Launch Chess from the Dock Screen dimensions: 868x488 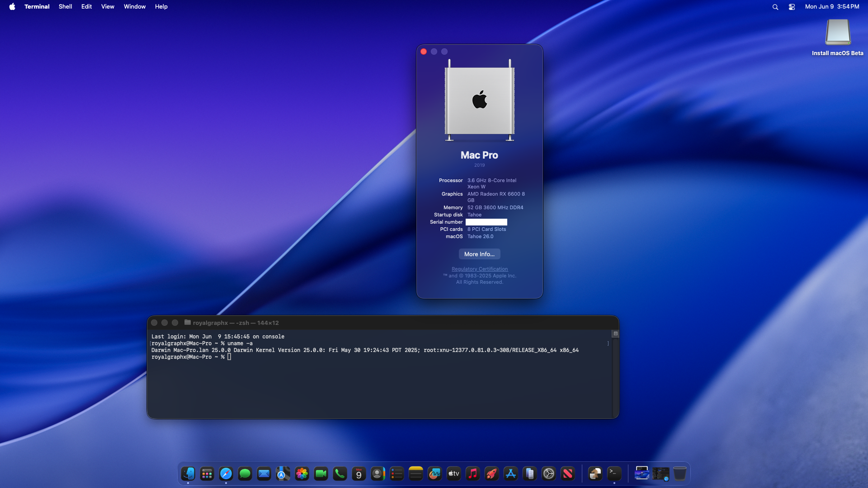coord(595,474)
